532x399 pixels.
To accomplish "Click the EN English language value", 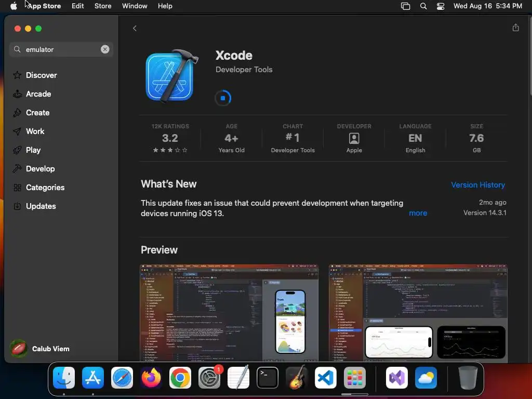I will pos(415,138).
